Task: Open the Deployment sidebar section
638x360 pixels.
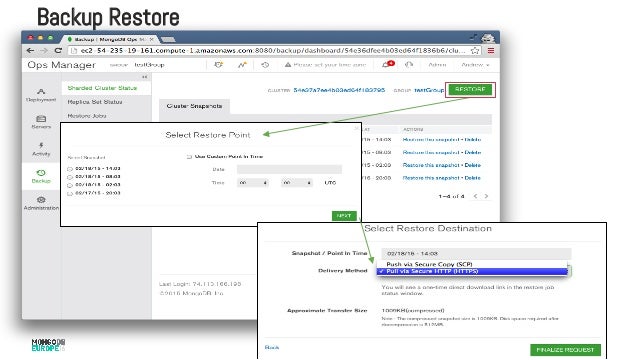Action: click(x=41, y=95)
